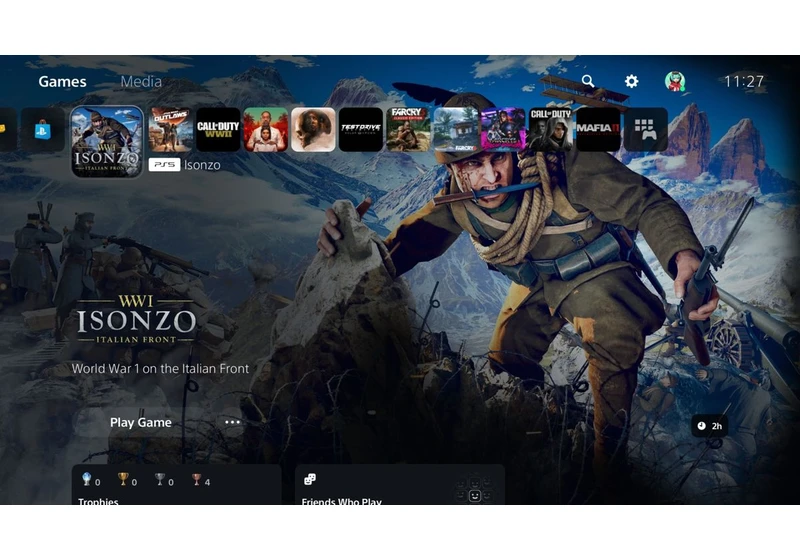Open the PlayStation Store tile

(42, 130)
